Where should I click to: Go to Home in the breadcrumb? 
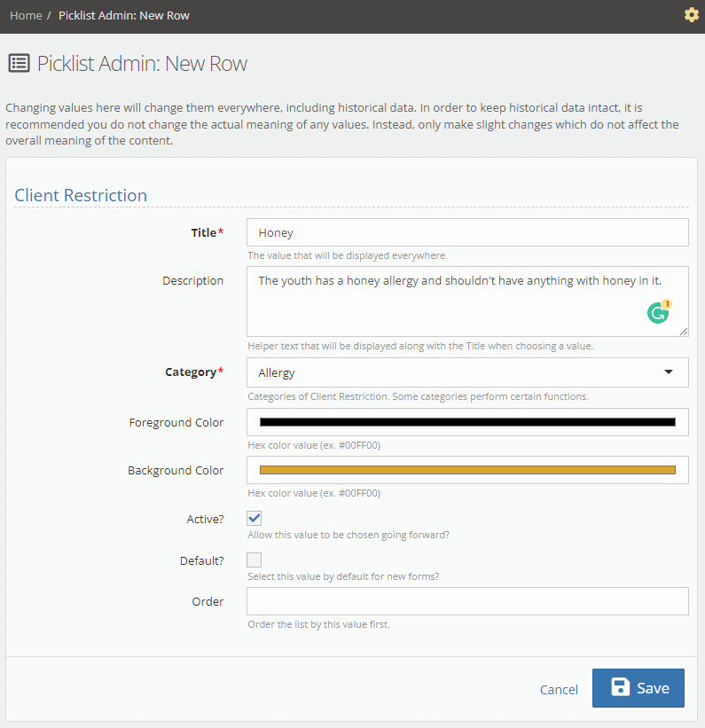pyautogui.click(x=26, y=15)
